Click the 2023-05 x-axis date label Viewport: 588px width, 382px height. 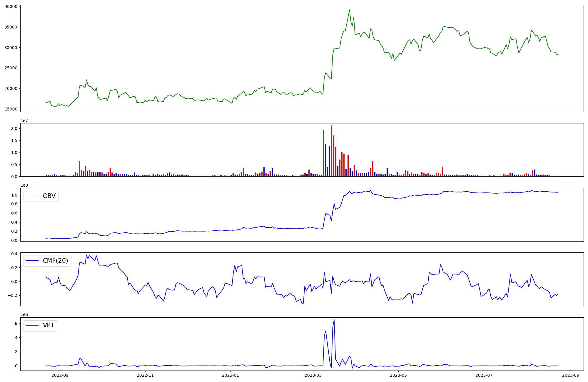click(398, 375)
